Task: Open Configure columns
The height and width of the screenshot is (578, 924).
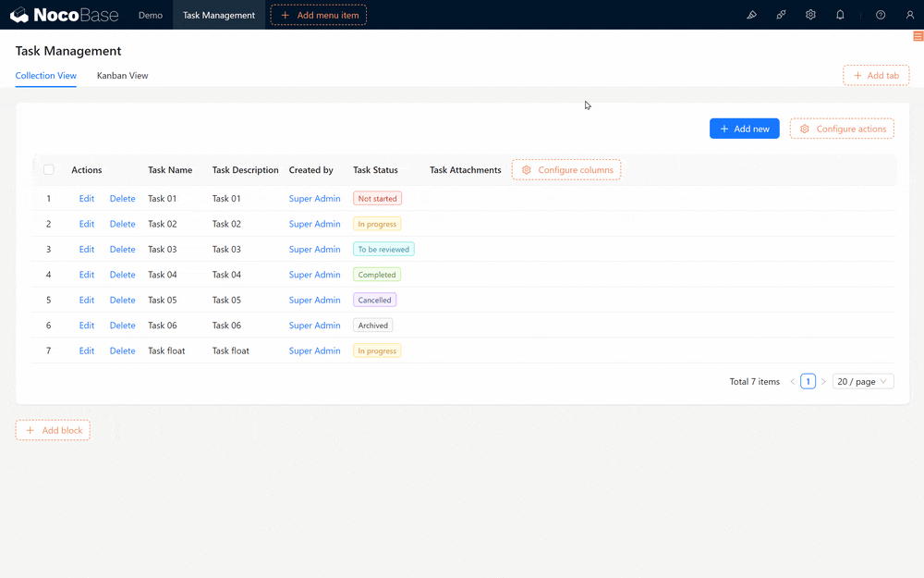Action: [565, 170]
